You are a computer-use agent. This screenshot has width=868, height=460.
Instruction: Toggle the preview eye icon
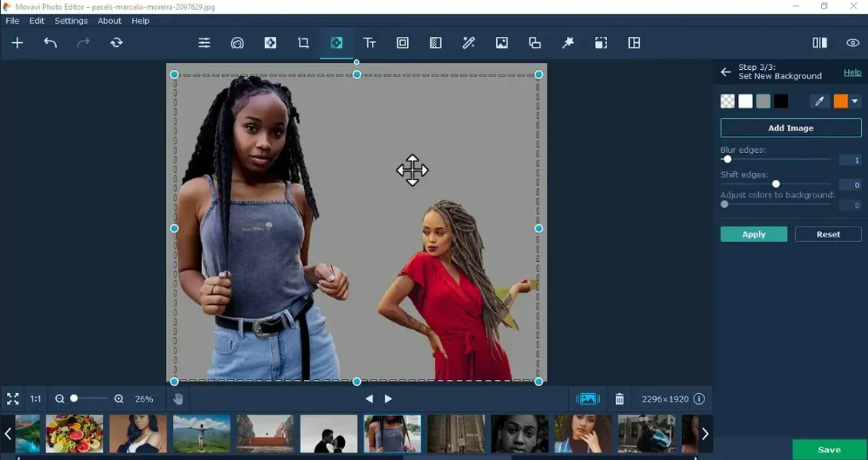point(853,42)
